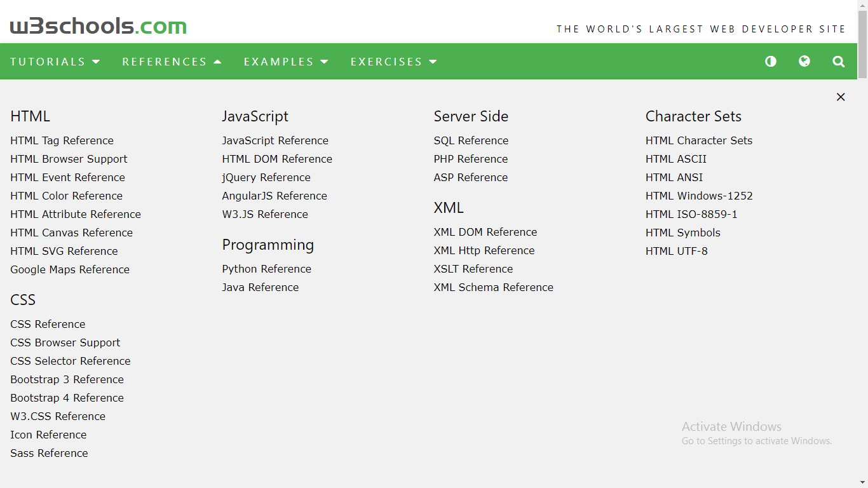
Task: Open Sass Reference link
Action: [49, 453]
